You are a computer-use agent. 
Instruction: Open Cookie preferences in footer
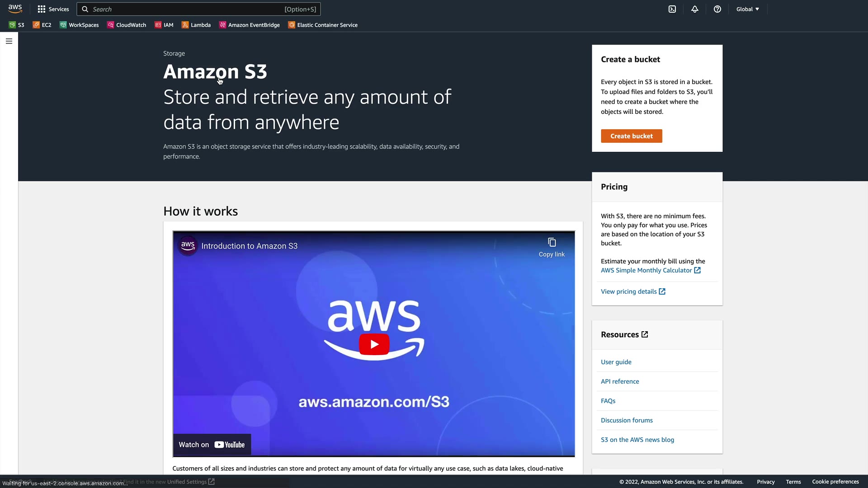(835, 482)
